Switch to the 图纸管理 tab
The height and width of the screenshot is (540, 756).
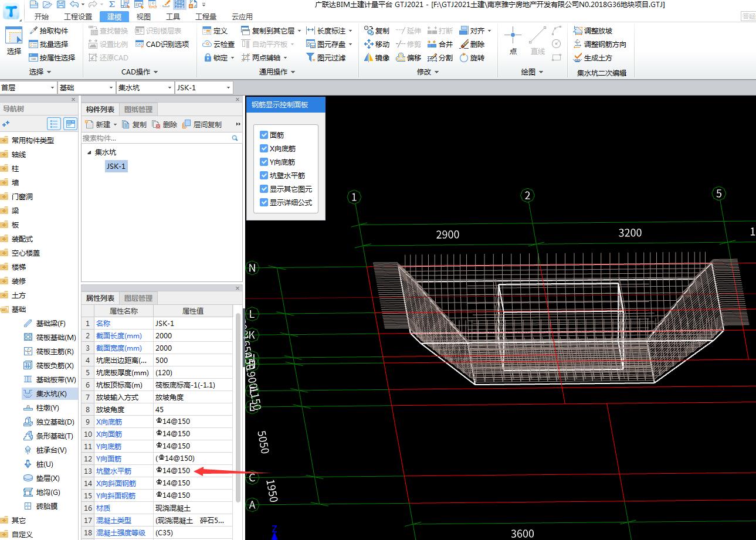138,109
